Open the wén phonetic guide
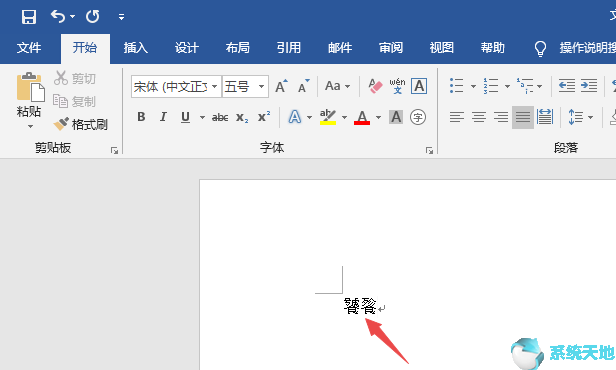This screenshot has height=370, width=616. click(397, 86)
